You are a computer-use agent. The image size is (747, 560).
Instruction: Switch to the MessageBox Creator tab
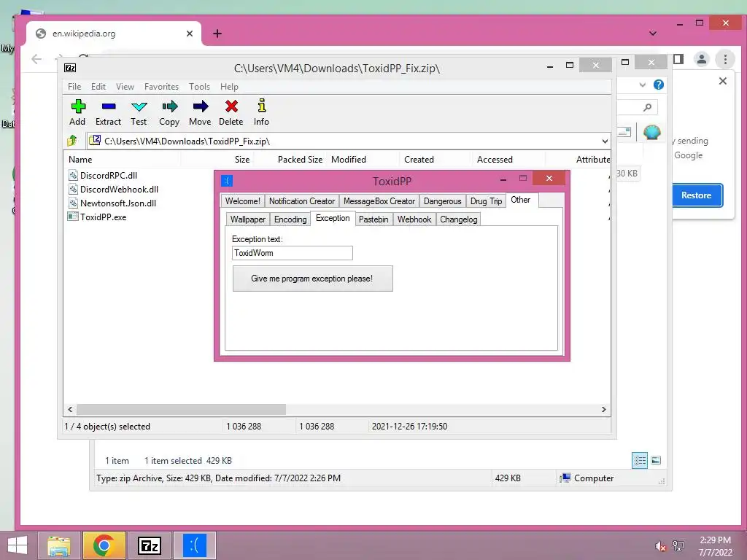379,201
